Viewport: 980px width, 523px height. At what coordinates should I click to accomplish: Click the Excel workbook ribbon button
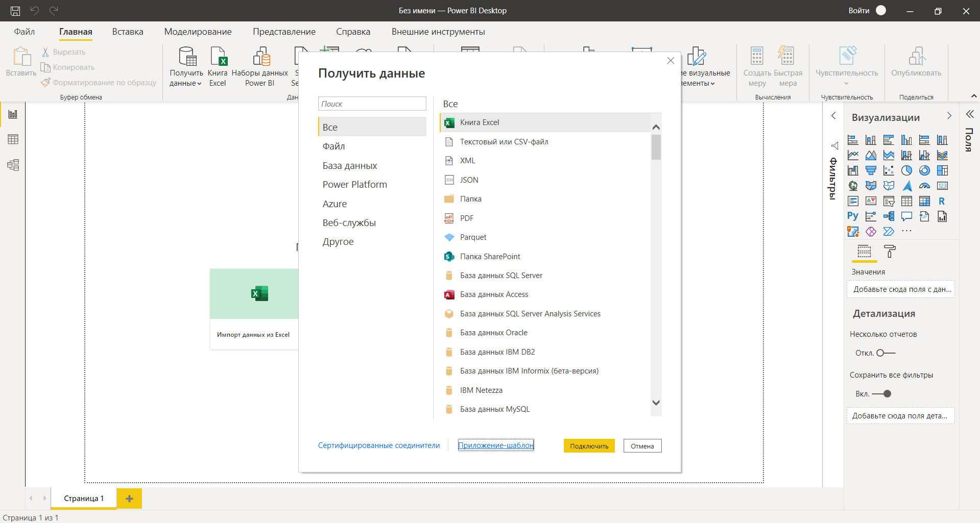218,67
